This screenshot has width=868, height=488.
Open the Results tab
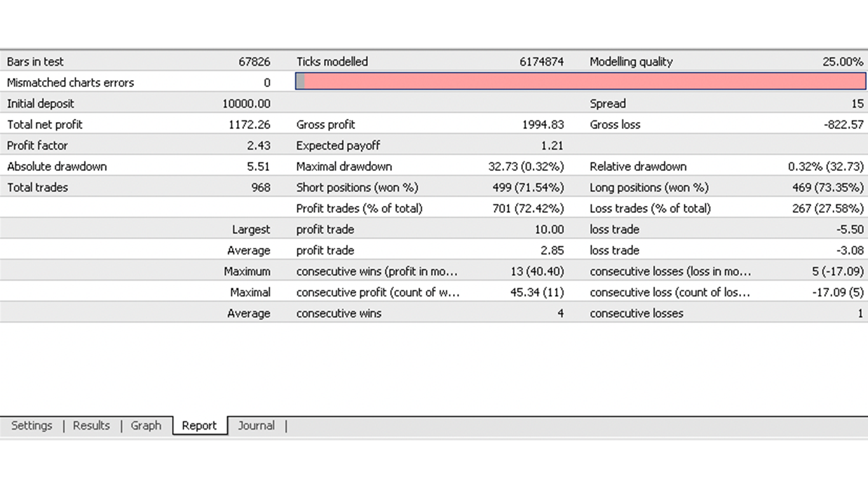[x=92, y=426]
